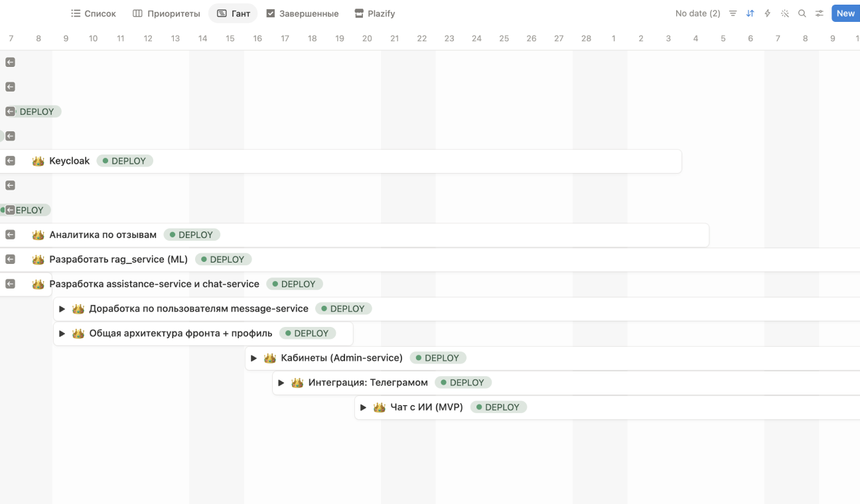Screen dimensions: 860x504
Task: Expand the Кабинеты (Admin-service) row
Action: click(253, 358)
